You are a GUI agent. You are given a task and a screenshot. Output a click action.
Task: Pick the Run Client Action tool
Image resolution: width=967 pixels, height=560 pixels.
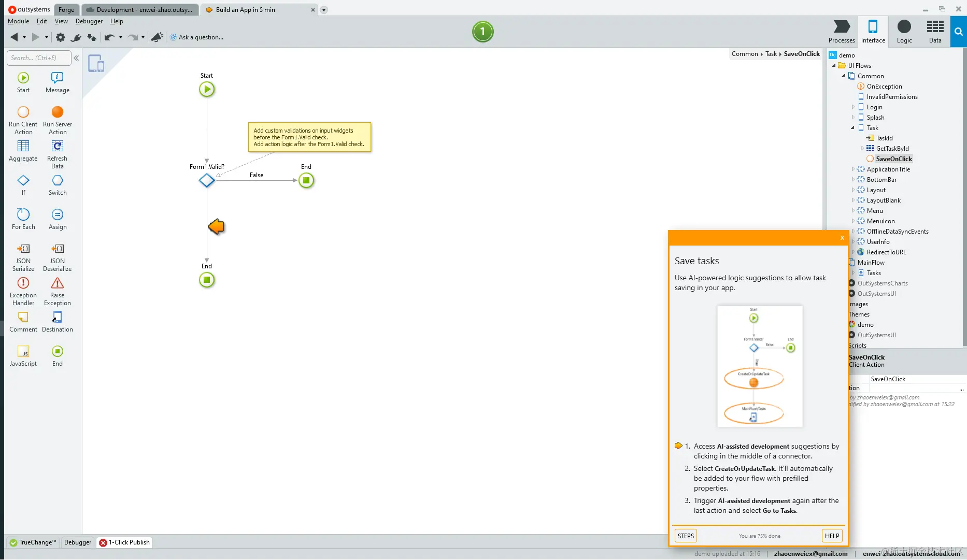coord(23,120)
